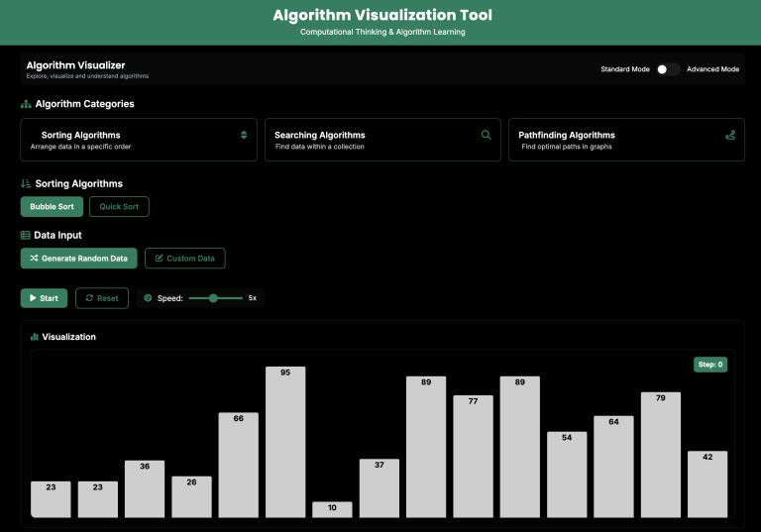Generate random data for the array
This screenshot has width=761, height=532.
78,259
